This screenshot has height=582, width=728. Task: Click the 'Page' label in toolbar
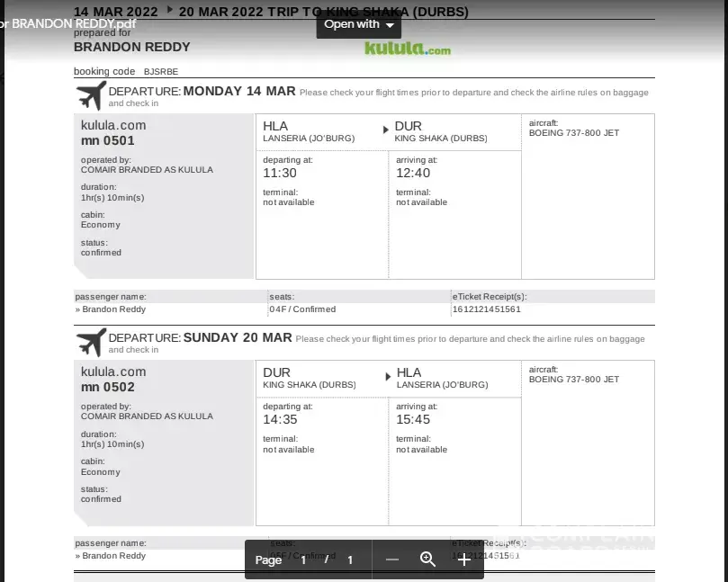point(268,560)
